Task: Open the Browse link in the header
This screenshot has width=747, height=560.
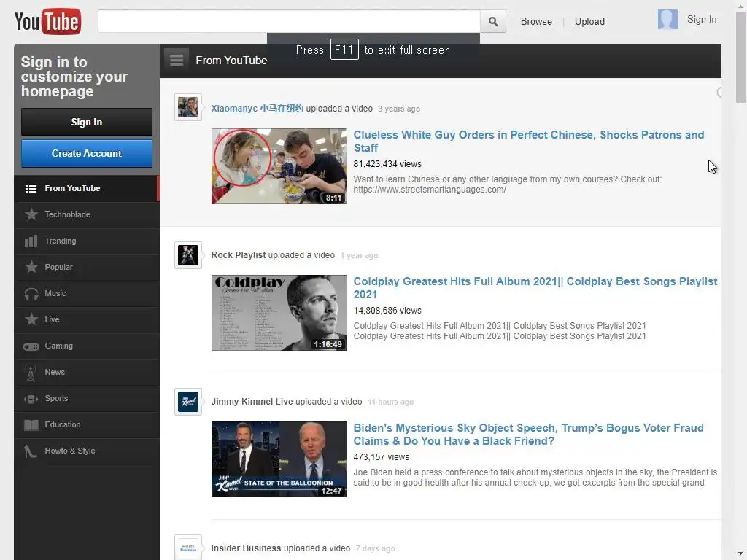Action: point(536,21)
